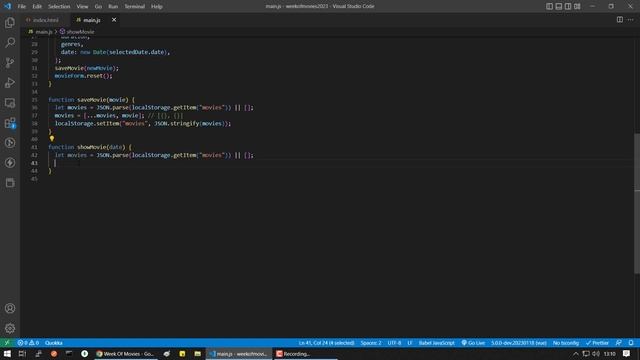This screenshot has height=360, width=640.
Task: Open the activity bar icon below Extensions
Action: 10,142
